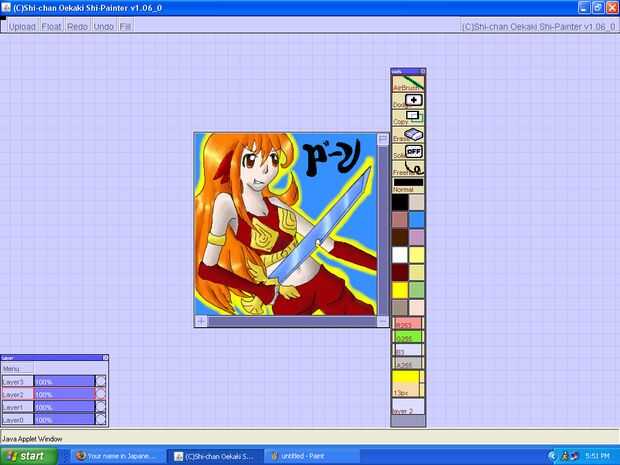Click the canvas horizontal scrollbar
This screenshot has width=620, height=465.
(x=292, y=321)
